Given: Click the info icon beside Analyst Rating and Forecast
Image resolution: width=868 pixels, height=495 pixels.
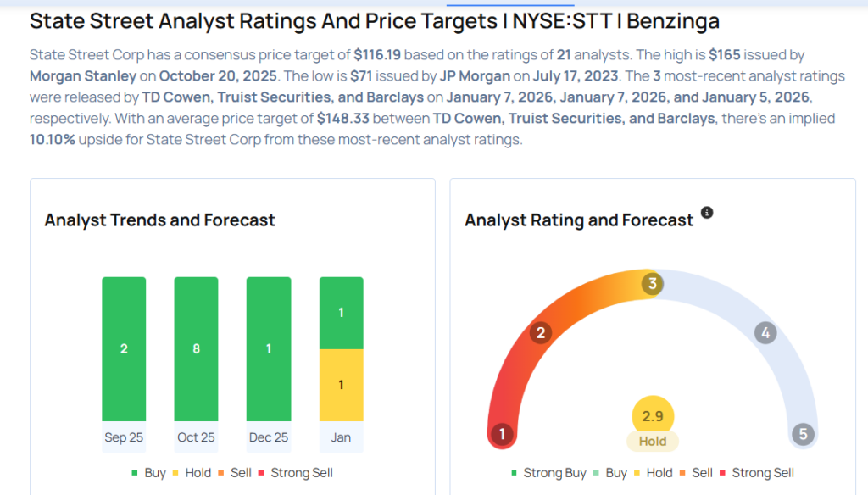Looking at the screenshot, I should pos(707,213).
